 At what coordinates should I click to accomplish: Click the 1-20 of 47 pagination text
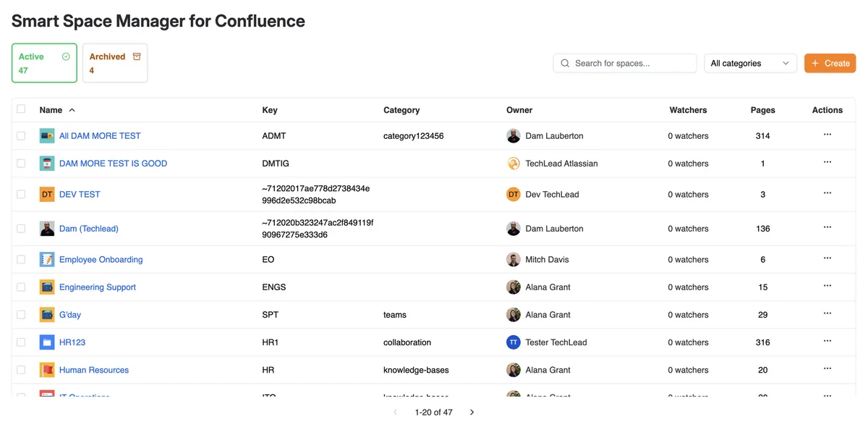(433, 412)
